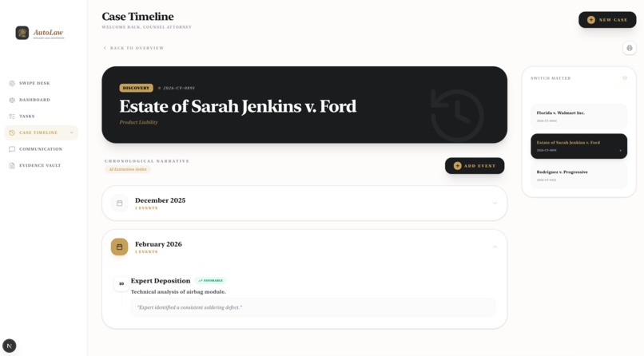The width and height of the screenshot is (644, 356).
Task: Collapse the February 2026 section
Action: tap(495, 247)
